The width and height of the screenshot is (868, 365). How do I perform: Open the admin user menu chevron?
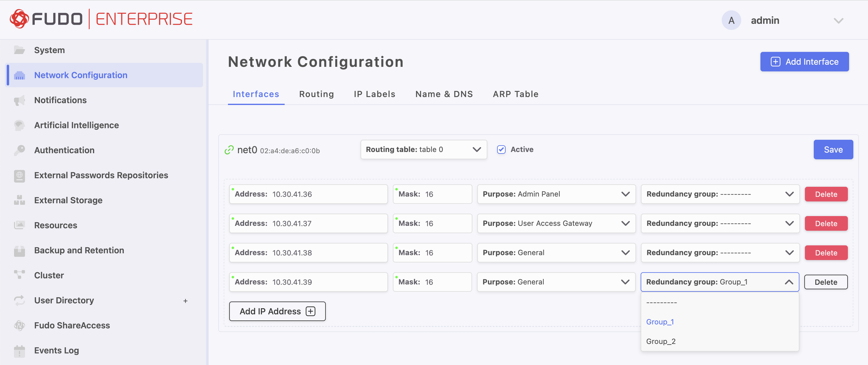tap(838, 21)
